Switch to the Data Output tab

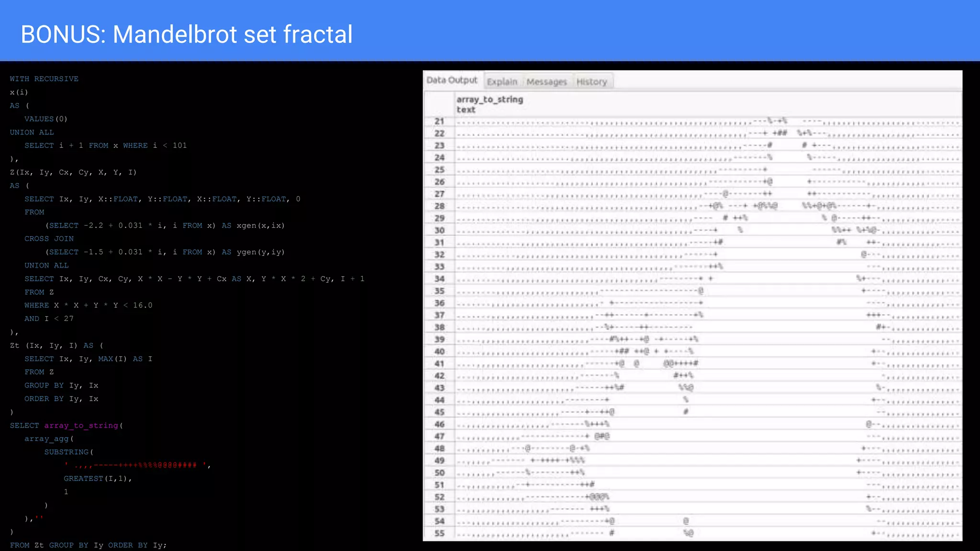click(x=452, y=80)
